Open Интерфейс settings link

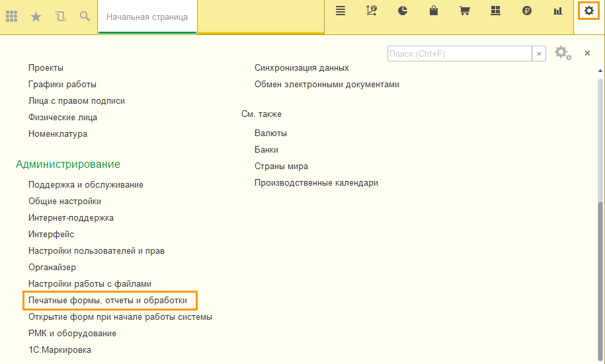[51, 235]
